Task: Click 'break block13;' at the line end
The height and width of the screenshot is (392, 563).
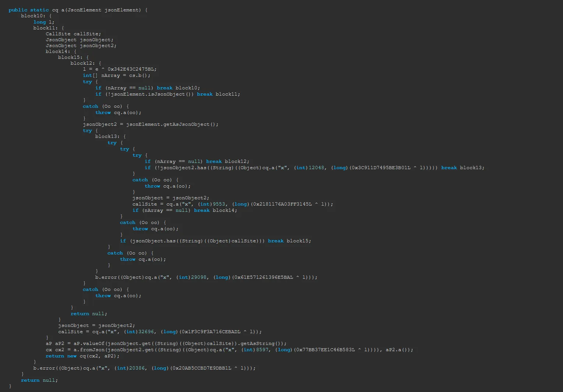Action: coord(463,168)
